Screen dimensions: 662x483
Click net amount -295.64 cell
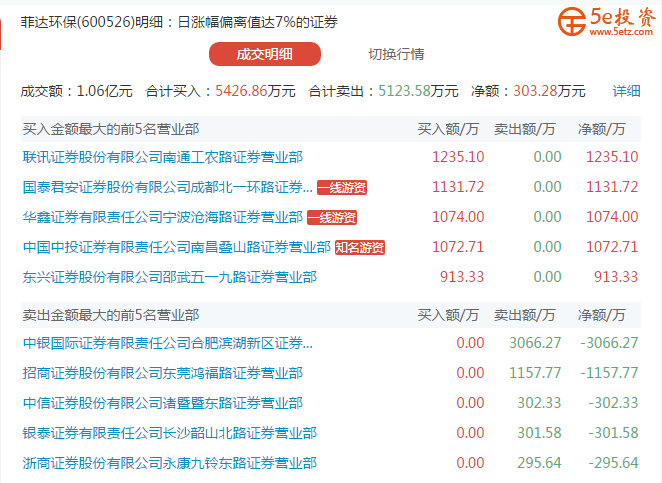(x=613, y=463)
